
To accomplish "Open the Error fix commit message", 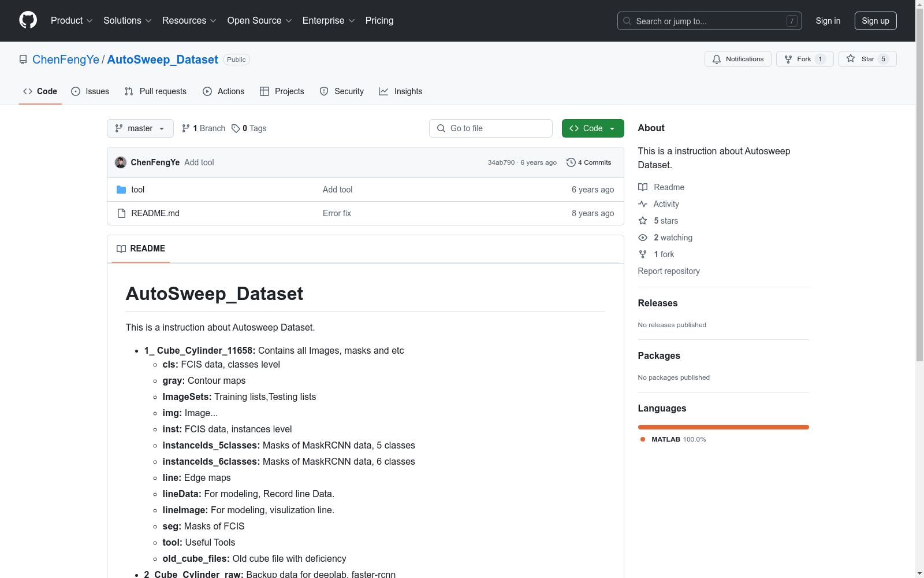I will 337,213.
